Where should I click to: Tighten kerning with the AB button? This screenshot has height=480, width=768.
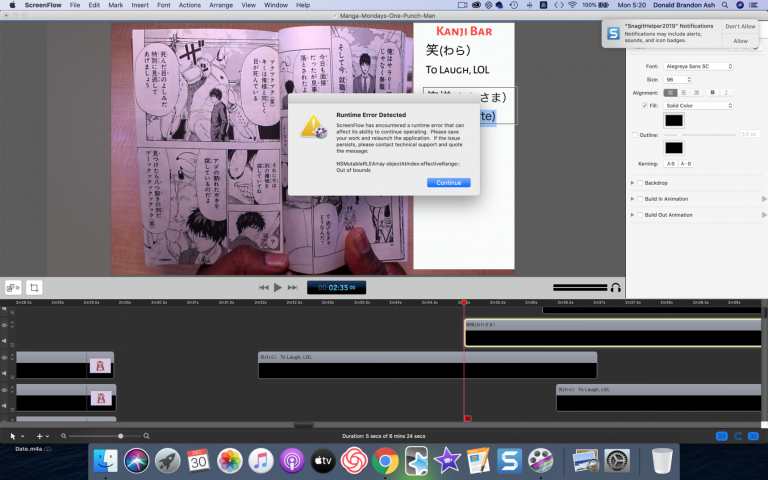pyautogui.click(x=671, y=164)
